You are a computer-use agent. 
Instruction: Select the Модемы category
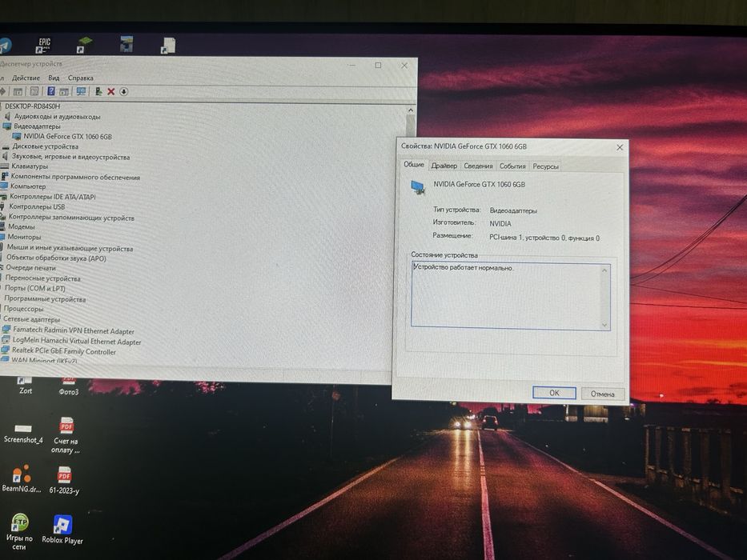[22, 226]
